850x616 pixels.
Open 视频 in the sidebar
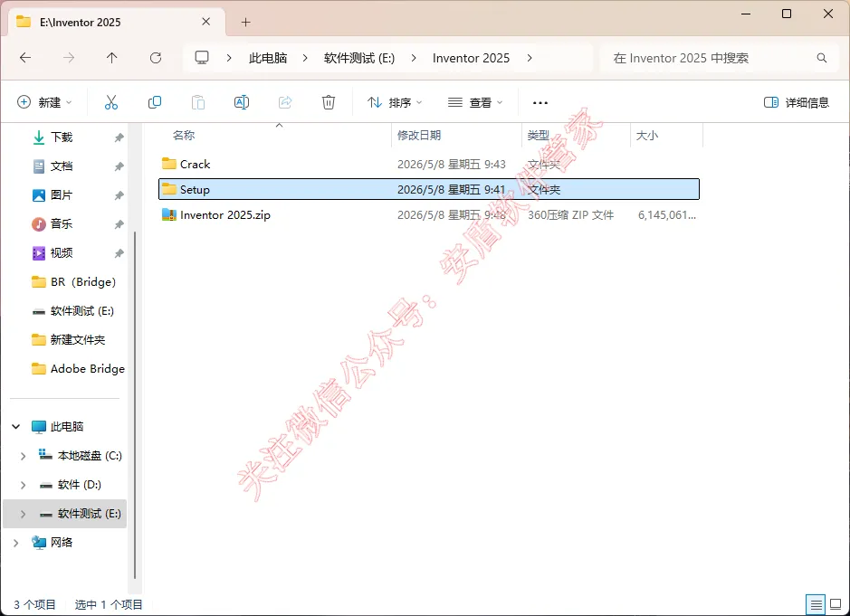pyautogui.click(x=62, y=253)
